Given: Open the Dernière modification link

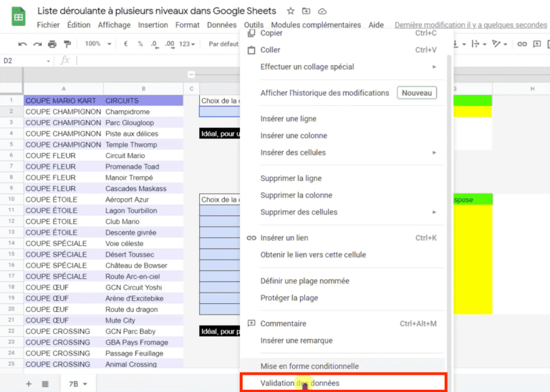Looking at the screenshot, I should (x=471, y=25).
